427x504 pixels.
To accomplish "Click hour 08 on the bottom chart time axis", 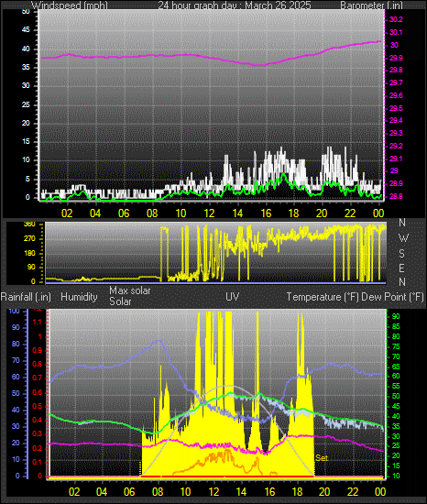I will (158, 492).
